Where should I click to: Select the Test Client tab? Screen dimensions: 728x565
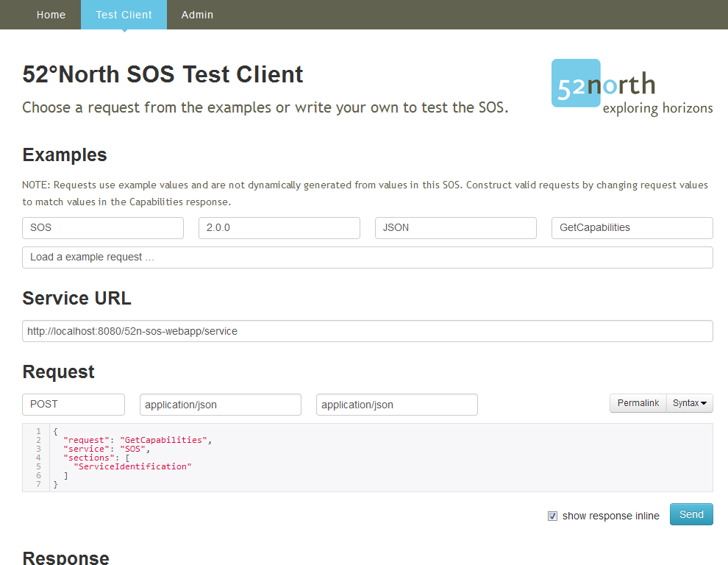124,15
